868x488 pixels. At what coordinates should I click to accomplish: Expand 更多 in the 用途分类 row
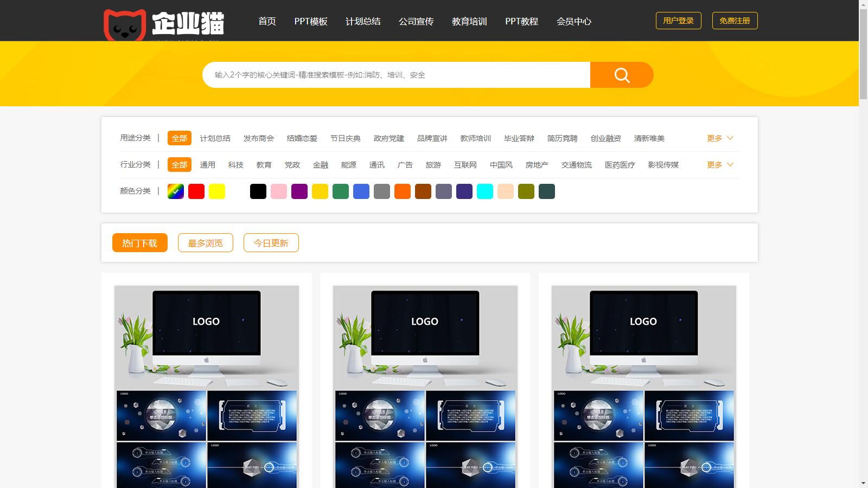(x=719, y=138)
